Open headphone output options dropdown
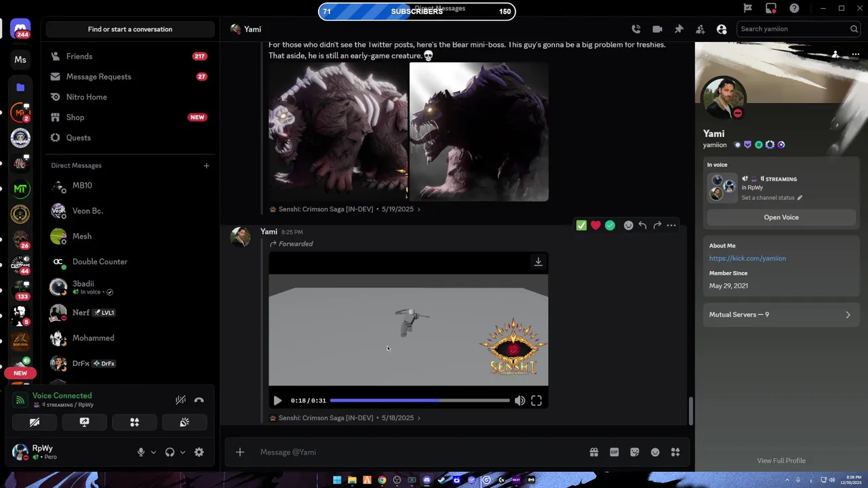The image size is (868, 488). (182, 452)
